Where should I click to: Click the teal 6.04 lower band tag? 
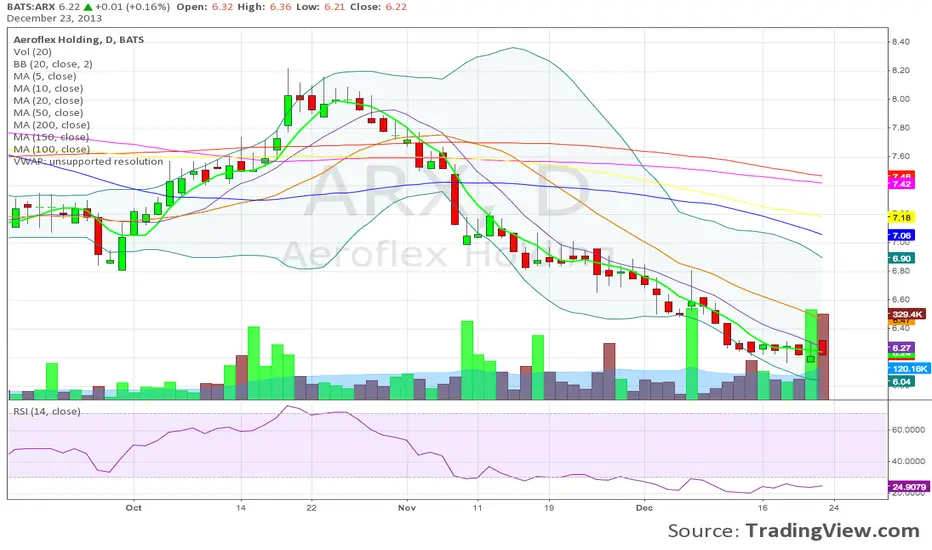pyautogui.click(x=901, y=382)
